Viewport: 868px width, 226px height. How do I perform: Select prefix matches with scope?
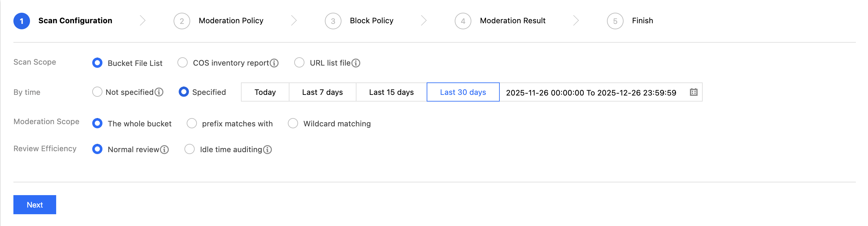(x=192, y=124)
